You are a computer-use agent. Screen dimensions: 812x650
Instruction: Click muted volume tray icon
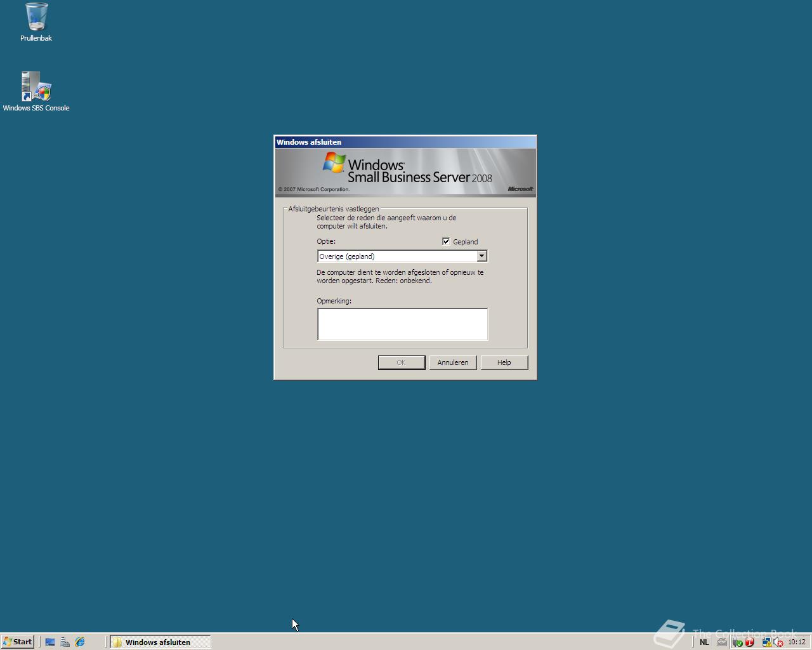(778, 642)
